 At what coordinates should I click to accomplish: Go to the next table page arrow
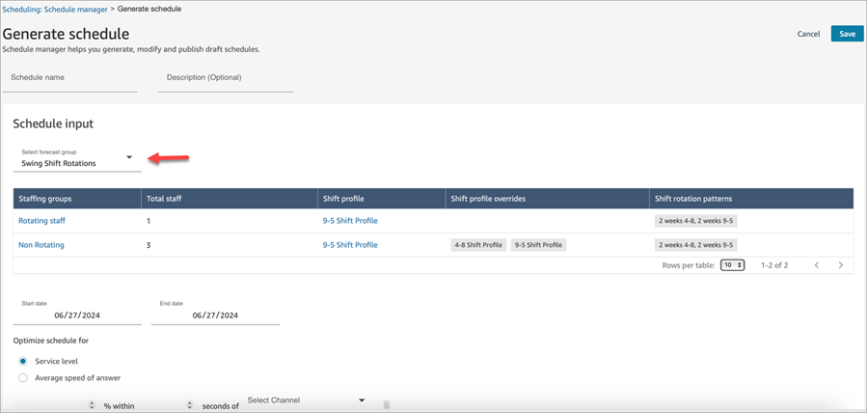pos(840,265)
